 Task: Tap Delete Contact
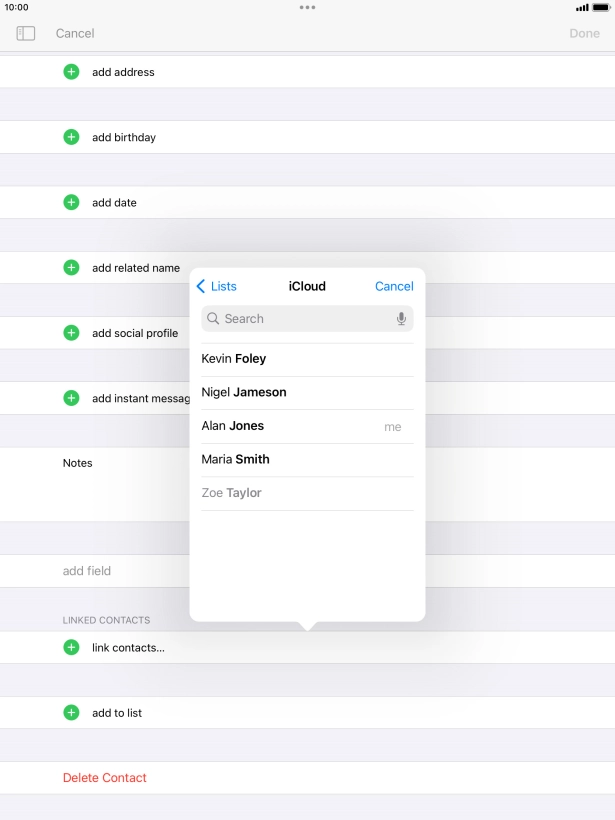[105, 778]
